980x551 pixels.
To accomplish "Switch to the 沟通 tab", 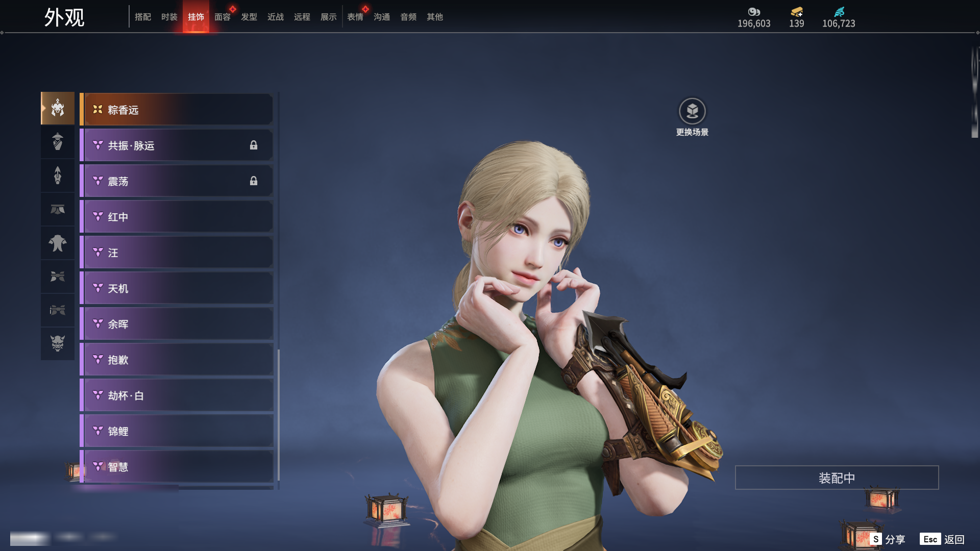I will pyautogui.click(x=382, y=17).
